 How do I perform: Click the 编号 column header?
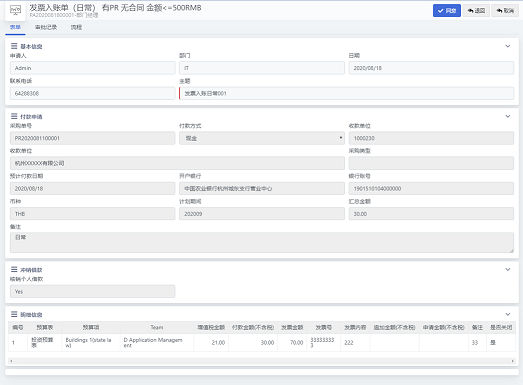coord(18,328)
